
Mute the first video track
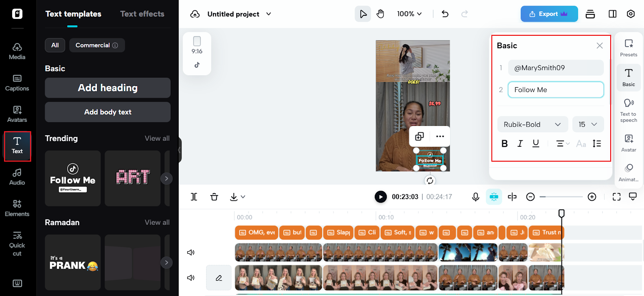pos(191,253)
